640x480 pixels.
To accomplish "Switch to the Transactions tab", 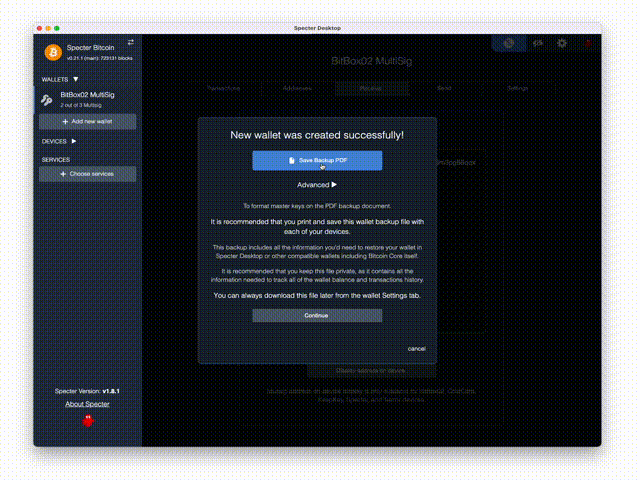I will pos(224,88).
